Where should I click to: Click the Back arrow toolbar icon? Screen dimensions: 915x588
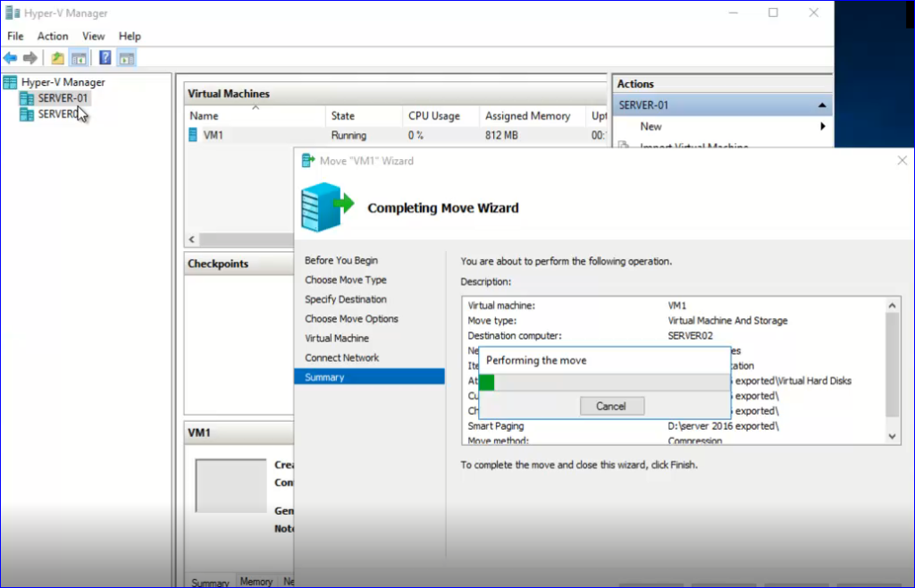(x=10, y=58)
